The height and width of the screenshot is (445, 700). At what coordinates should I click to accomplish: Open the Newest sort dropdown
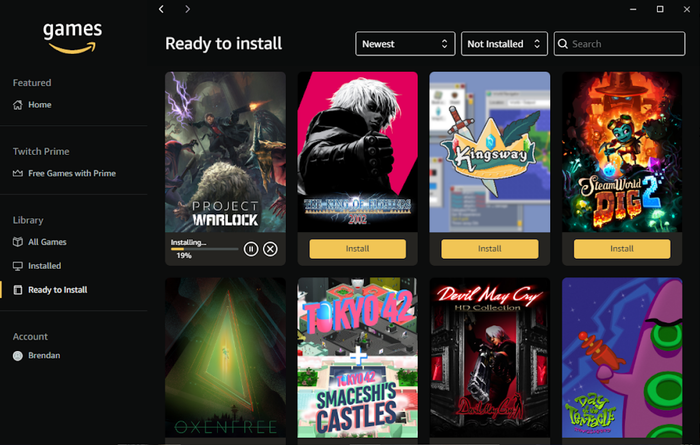point(405,44)
